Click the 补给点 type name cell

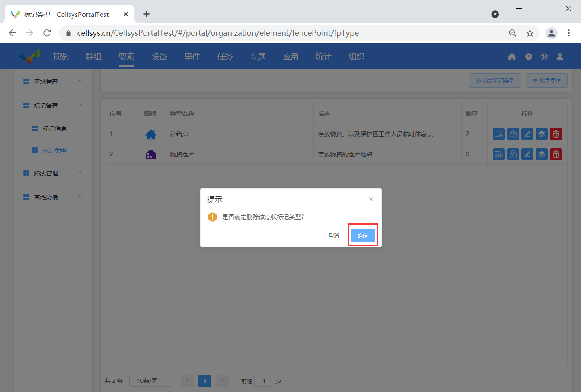coord(239,134)
